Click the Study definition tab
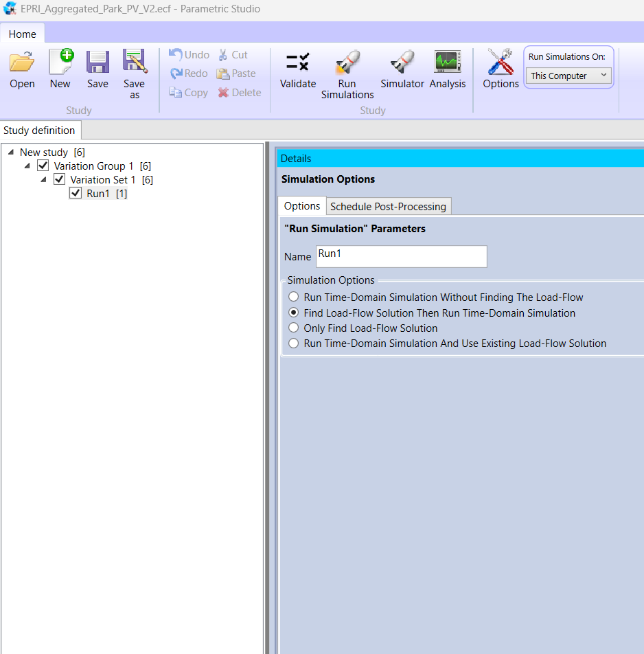This screenshot has height=654, width=644. tap(39, 131)
